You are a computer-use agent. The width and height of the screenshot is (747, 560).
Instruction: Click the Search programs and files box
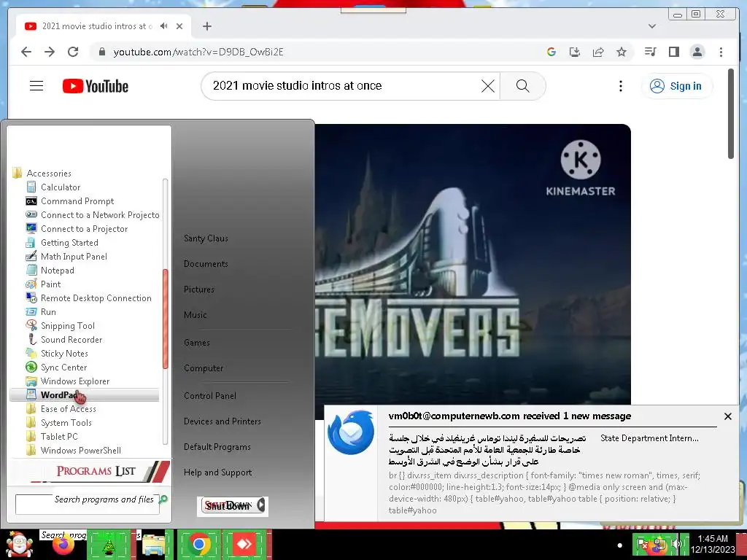[x=88, y=505]
